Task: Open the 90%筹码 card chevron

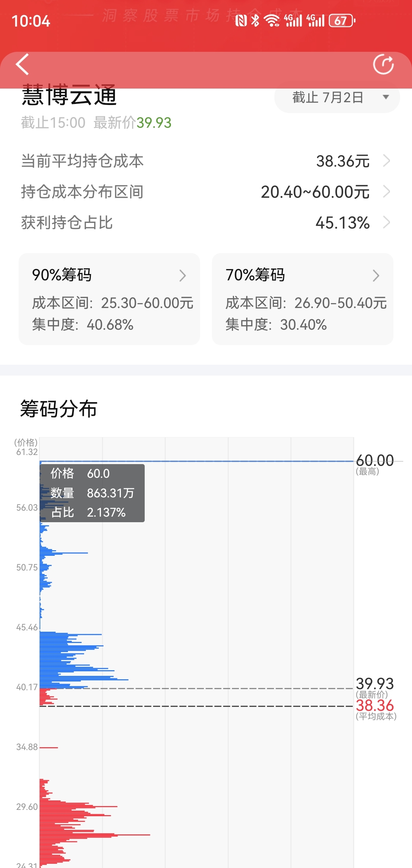Action: point(183,276)
